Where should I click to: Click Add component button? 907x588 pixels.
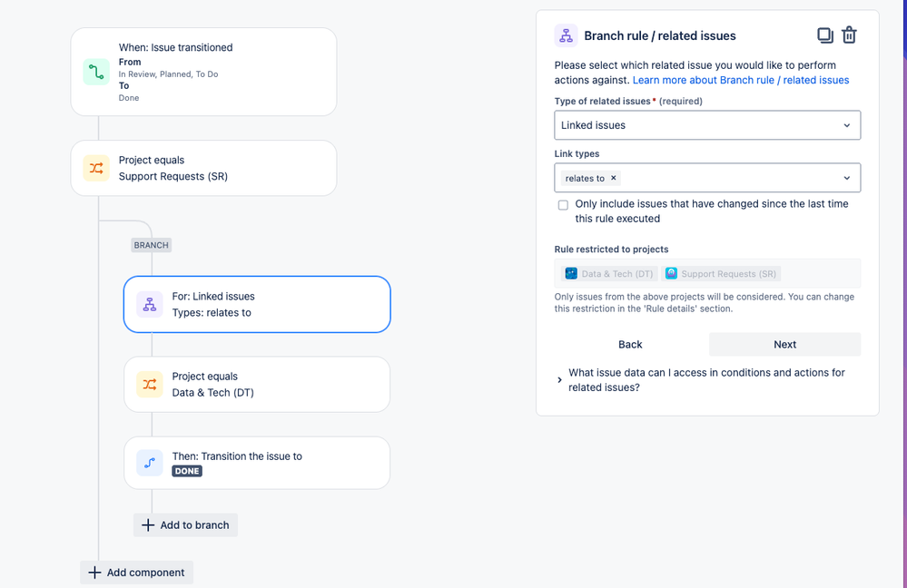136,573
